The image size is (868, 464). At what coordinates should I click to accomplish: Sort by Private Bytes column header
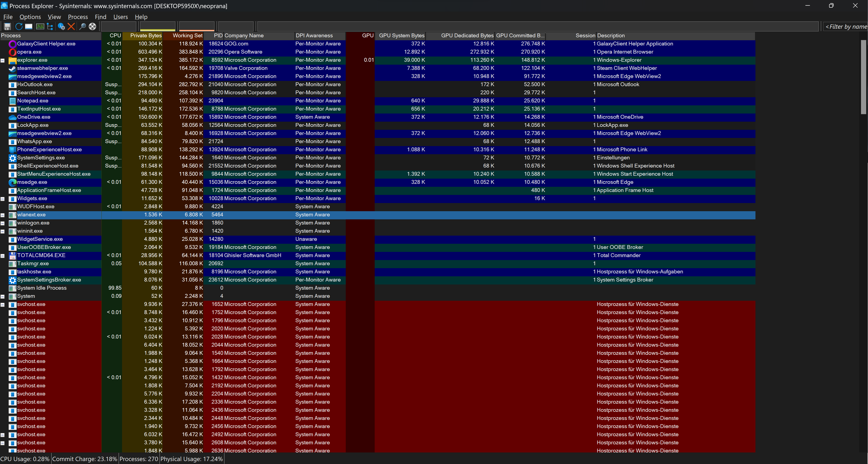pos(146,35)
